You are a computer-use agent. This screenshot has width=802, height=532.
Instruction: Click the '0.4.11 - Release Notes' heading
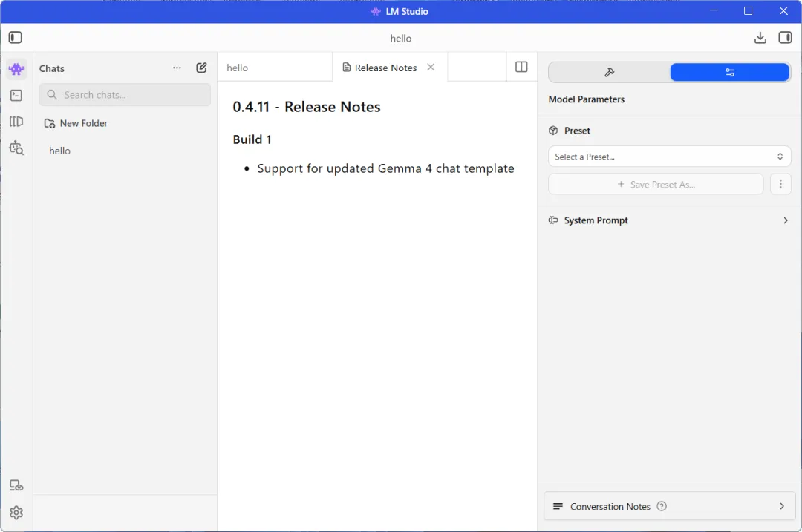[307, 107]
